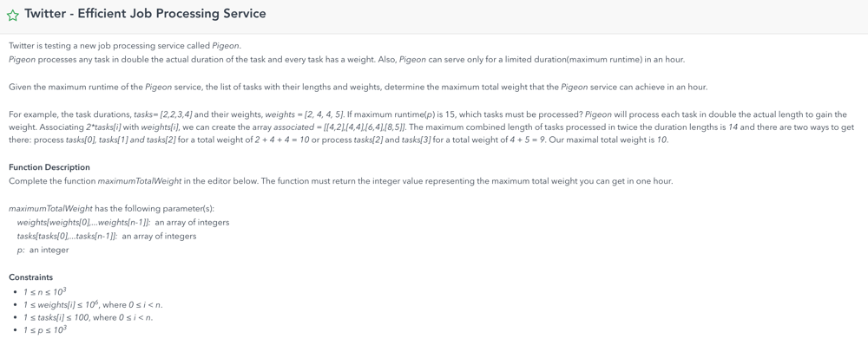Click the tasks[i] ≤ 100 constraint bullet
Viewport: 868px width, 345px height.
pyautogui.click(x=88, y=317)
